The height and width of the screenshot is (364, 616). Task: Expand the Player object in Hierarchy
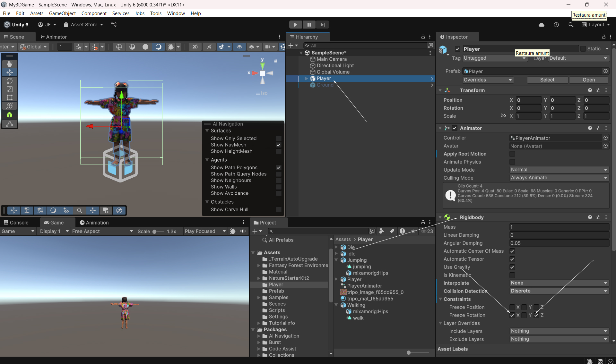(307, 79)
